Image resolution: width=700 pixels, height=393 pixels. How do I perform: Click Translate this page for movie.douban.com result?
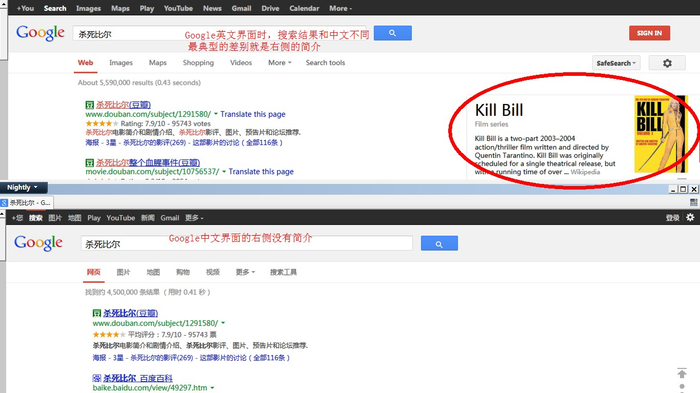(x=261, y=171)
